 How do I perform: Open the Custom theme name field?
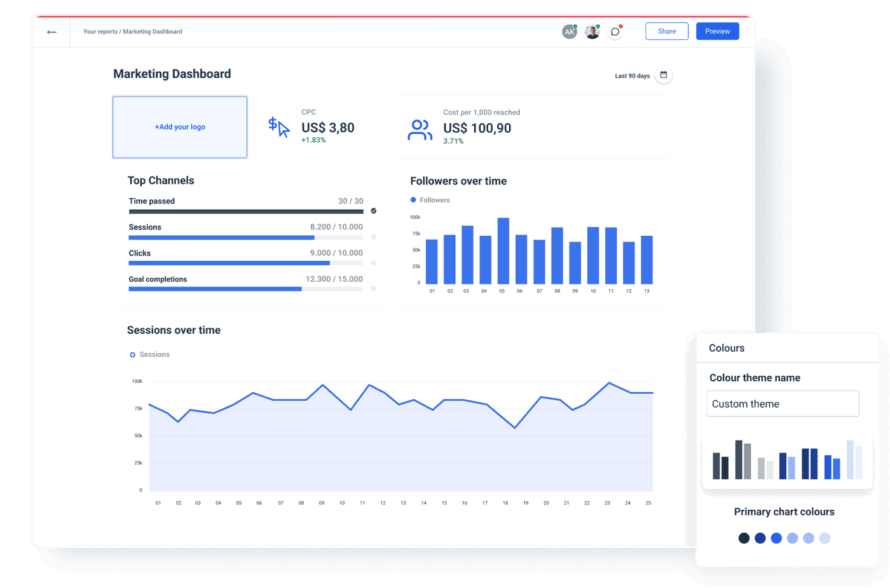[783, 404]
